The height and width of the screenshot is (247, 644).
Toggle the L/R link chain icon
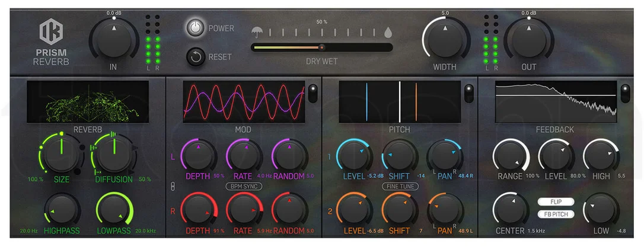pyautogui.click(x=173, y=185)
